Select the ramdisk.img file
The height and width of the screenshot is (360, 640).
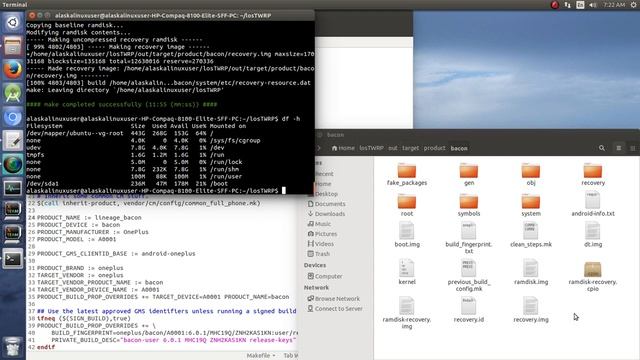click(531, 273)
